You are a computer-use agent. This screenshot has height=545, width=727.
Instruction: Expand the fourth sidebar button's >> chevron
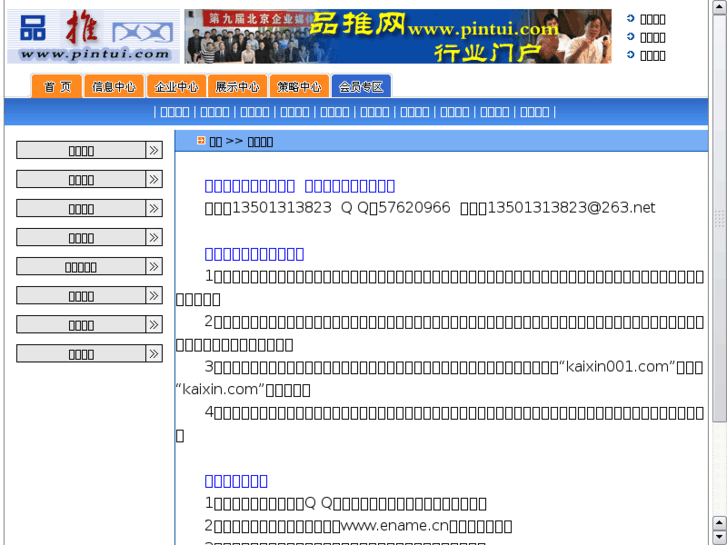[154, 237]
